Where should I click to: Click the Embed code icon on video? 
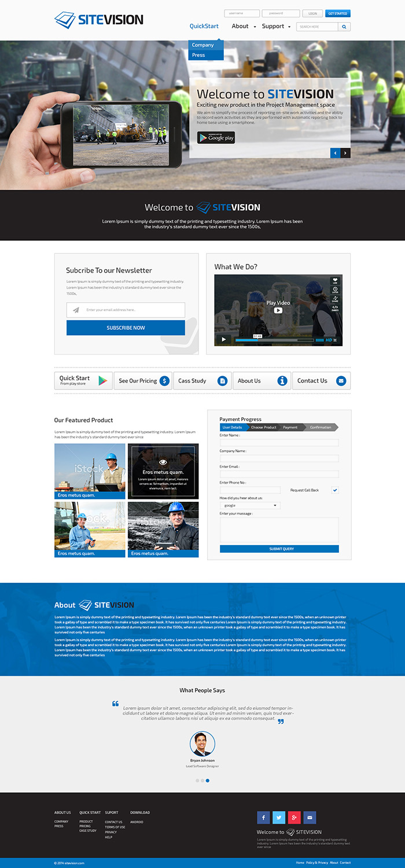[x=335, y=308]
